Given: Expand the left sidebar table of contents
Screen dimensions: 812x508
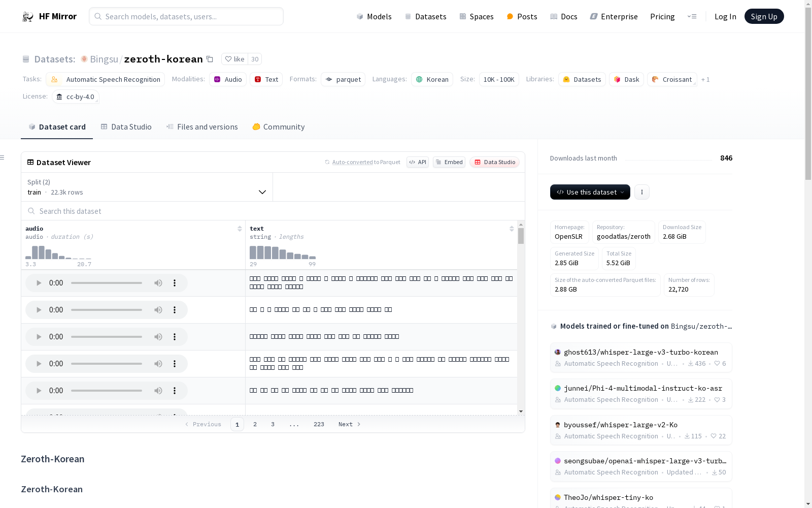Looking at the screenshot, I should click(x=3, y=157).
